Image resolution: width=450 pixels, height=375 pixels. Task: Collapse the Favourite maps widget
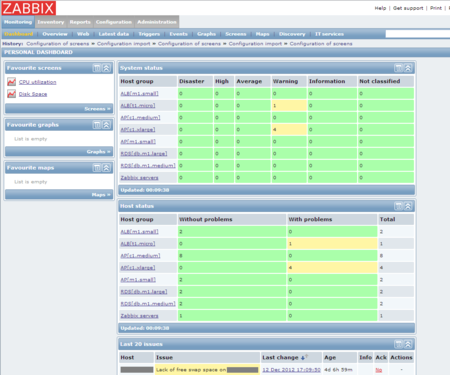pos(106,168)
